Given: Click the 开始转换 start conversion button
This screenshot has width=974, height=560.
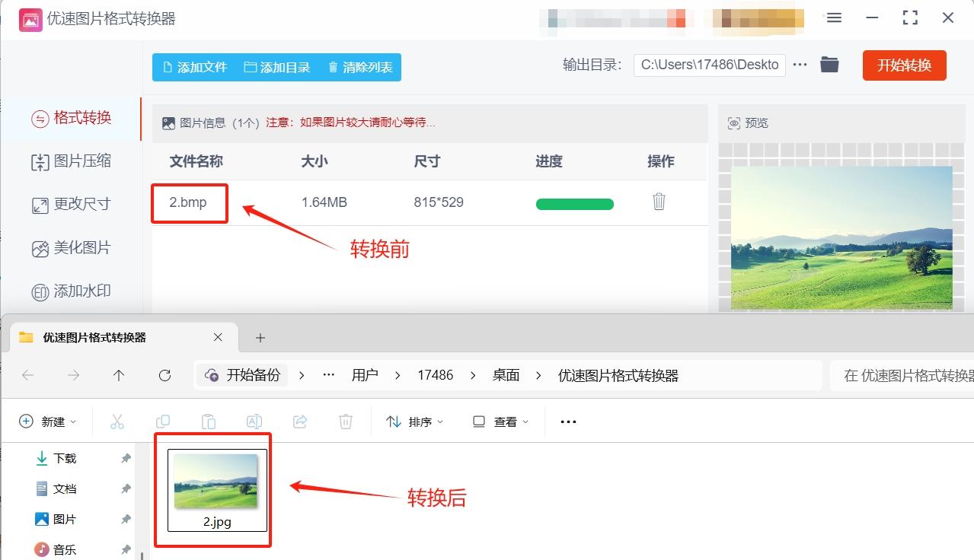Looking at the screenshot, I should point(904,65).
